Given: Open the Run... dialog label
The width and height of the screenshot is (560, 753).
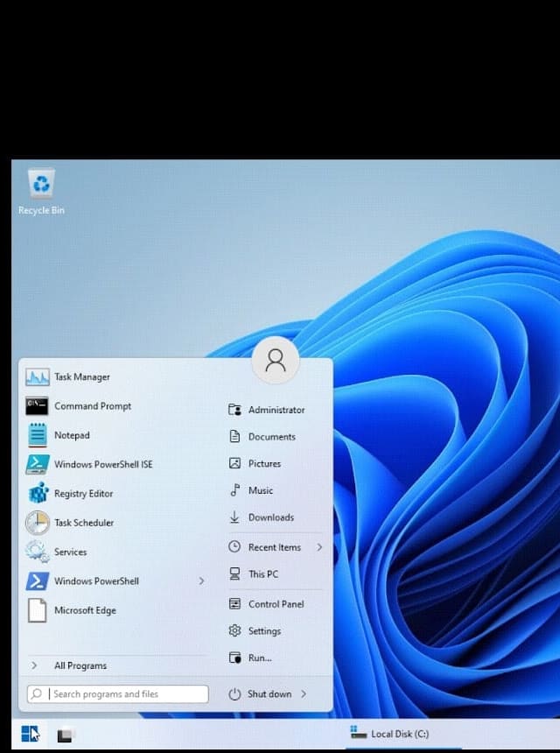Looking at the screenshot, I should point(260,658).
